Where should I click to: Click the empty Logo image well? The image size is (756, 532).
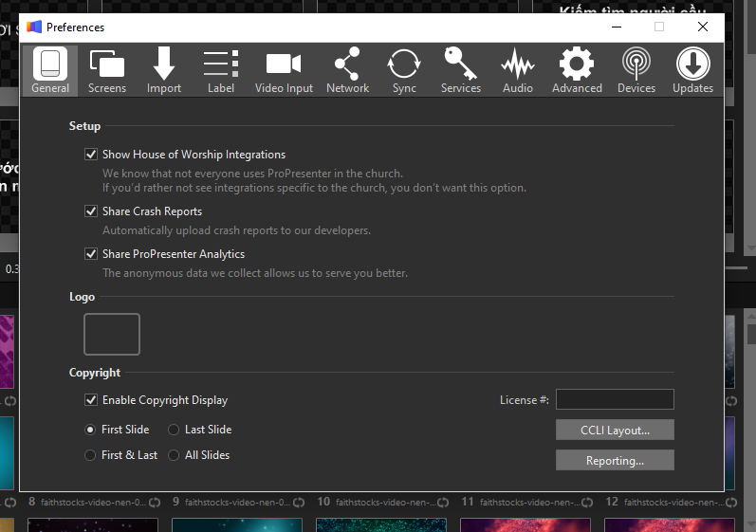pyautogui.click(x=112, y=334)
